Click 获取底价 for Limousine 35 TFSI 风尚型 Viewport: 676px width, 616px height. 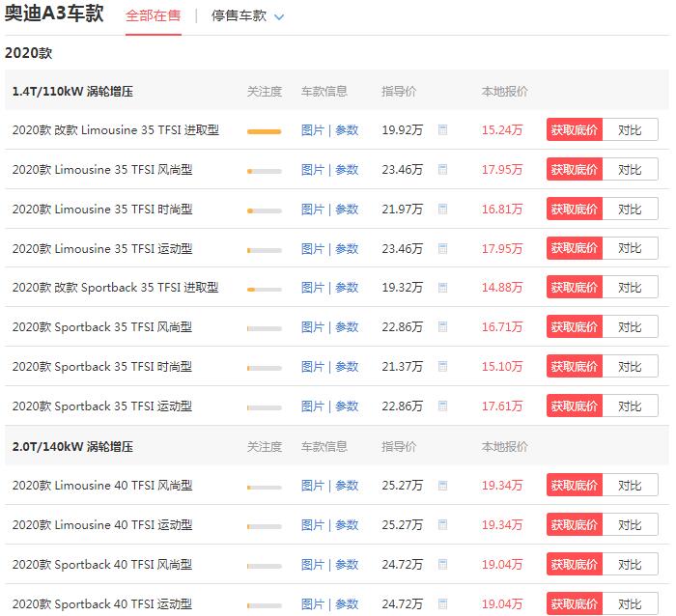click(575, 169)
